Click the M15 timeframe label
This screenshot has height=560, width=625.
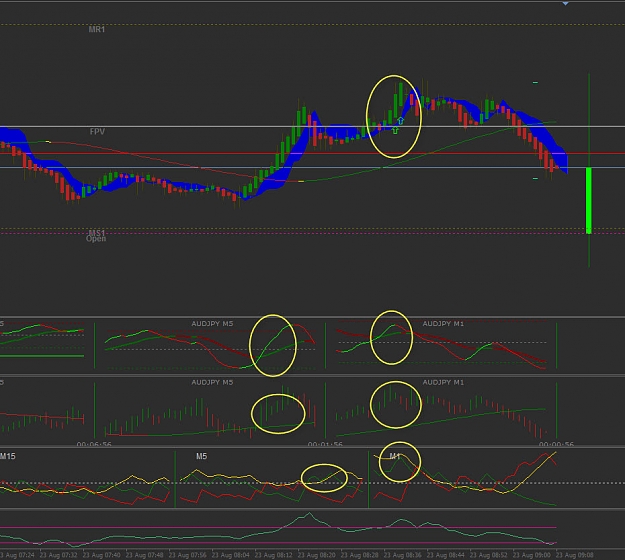[8, 456]
